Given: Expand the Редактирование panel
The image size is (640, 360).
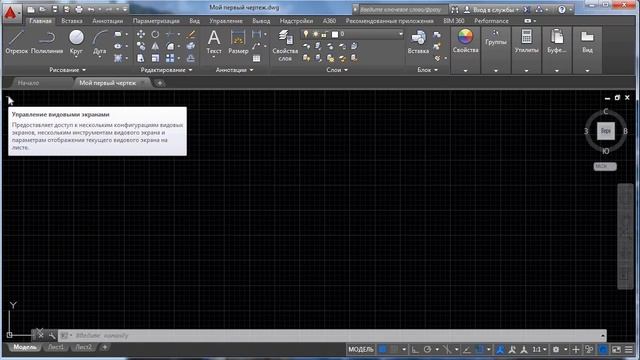Looking at the screenshot, I should (x=166, y=70).
